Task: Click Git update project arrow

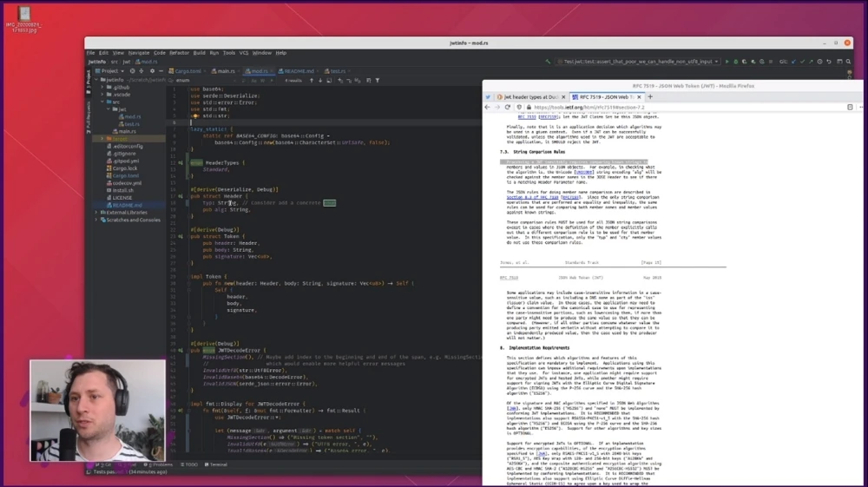Action: [793, 62]
